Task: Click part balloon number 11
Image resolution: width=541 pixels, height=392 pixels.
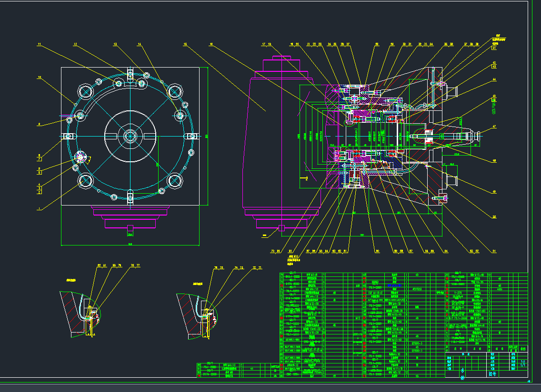Action: pyautogui.click(x=40, y=44)
